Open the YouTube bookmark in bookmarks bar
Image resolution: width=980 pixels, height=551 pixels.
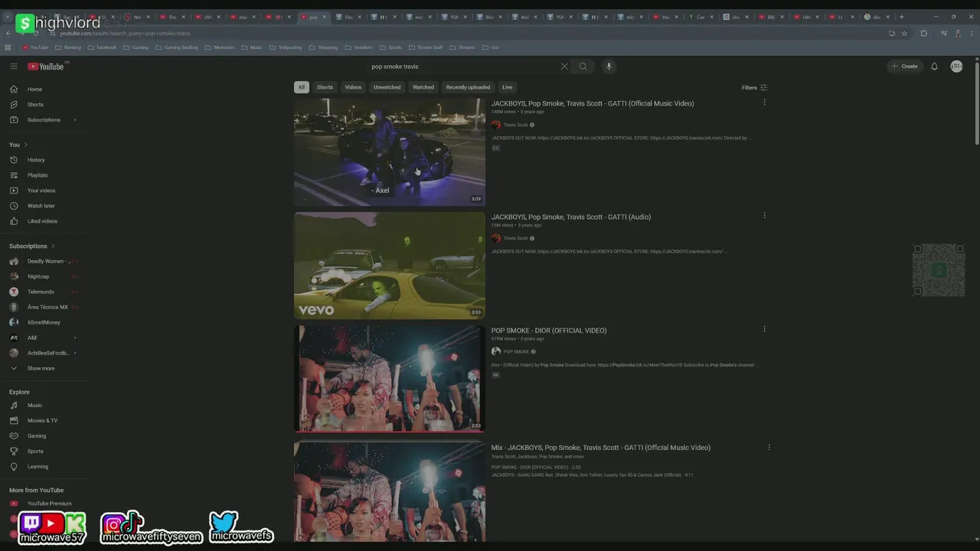click(35, 47)
